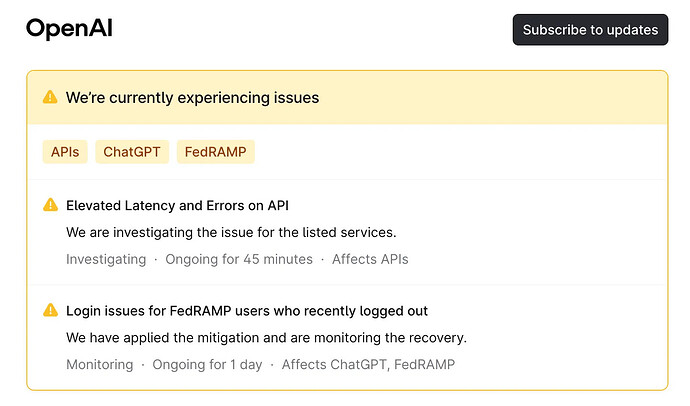This screenshot has width=690, height=406.
Task: Click the 'Affects ChatGPT, FedRAMP' label
Action: [368, 365]
